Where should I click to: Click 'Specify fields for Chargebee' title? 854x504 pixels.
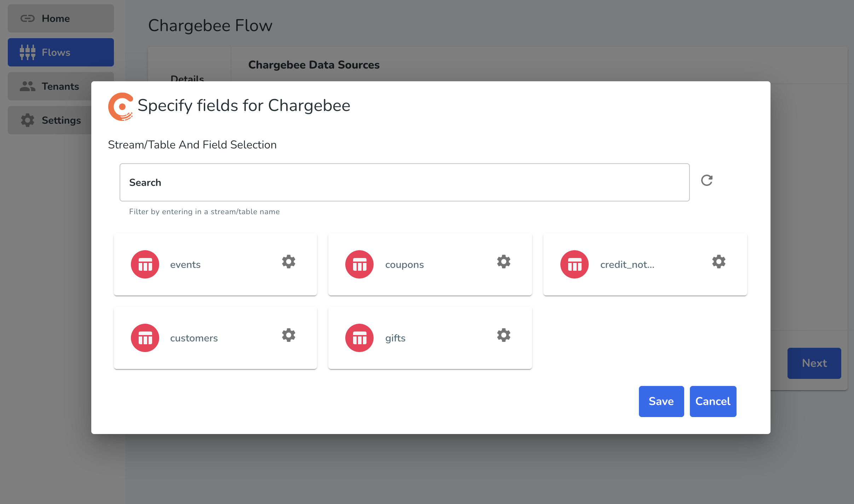pyautogui.click(x=244, y=106)
